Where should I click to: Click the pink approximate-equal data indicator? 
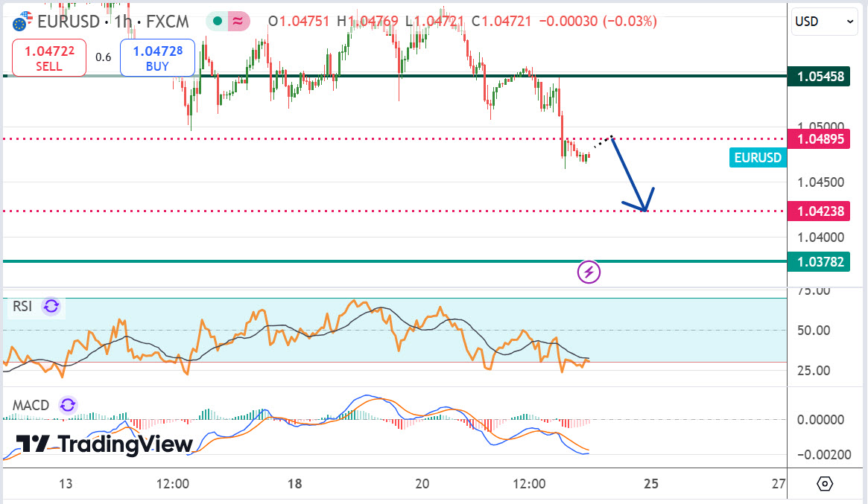(238, 22)
